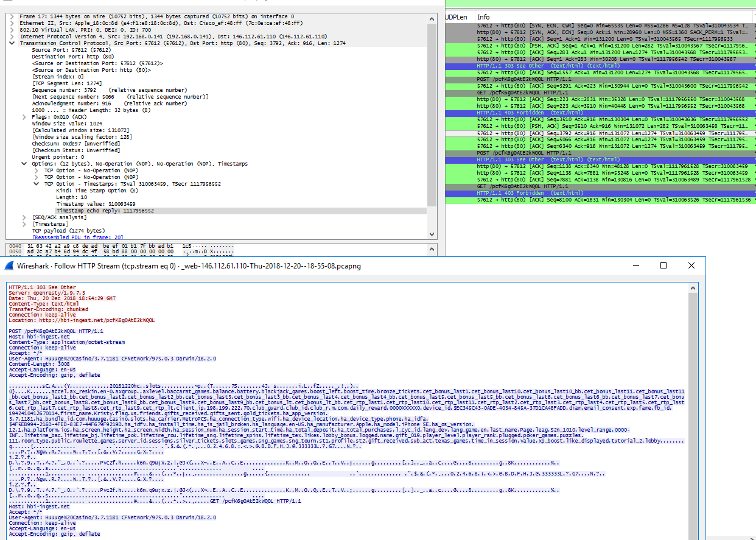Collapse the Transmission Control Protocol section
Viewport: 756px width, 540px height.
[x=12, y=43]
